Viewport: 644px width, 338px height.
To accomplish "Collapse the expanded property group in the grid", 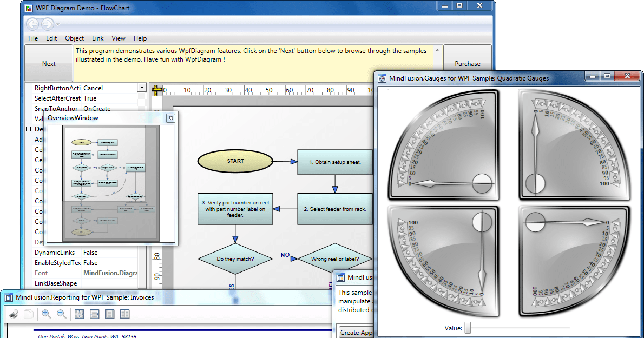I will 27,129.
